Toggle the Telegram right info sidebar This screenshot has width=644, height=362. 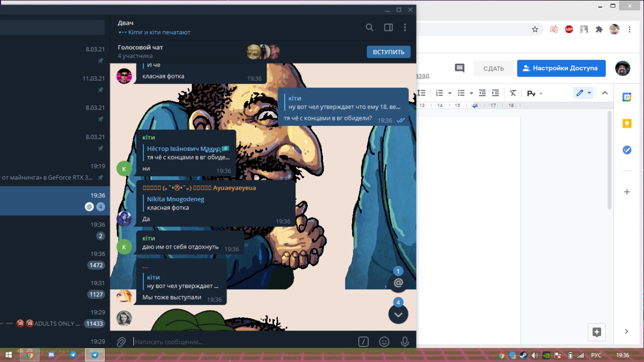tap(388, 28)
